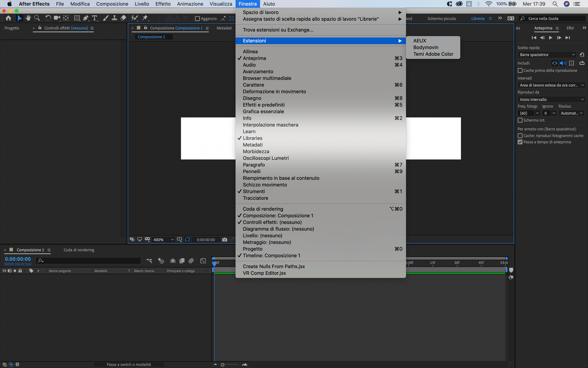Open the 400% magnification dropdown

pos(163,240)
